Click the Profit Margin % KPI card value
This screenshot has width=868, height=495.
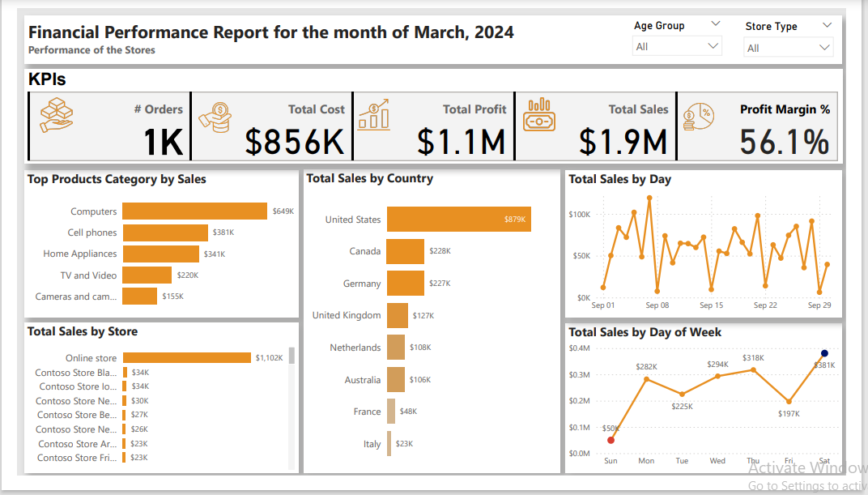coord(784,142)
